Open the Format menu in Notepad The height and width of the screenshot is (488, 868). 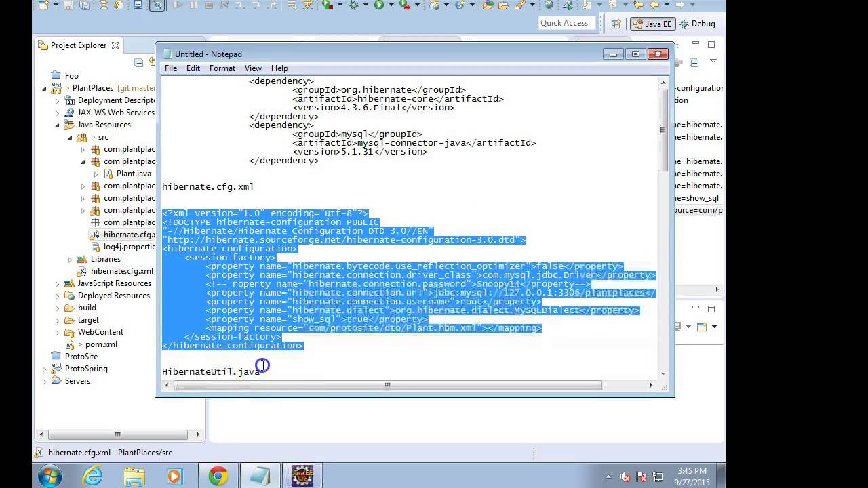[x=222, y=68]
